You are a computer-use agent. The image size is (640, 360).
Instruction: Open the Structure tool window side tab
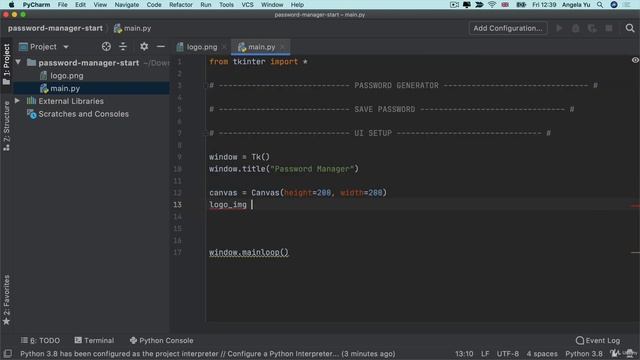[x=7, y=126]
